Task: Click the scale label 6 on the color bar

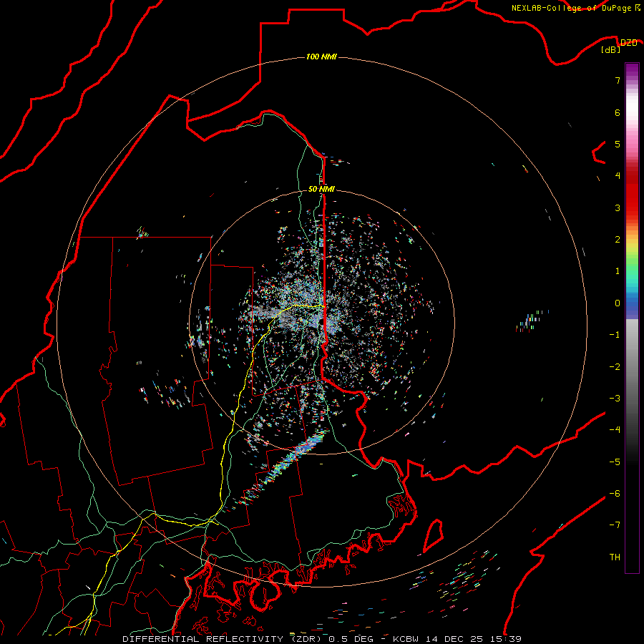Action: (x=617, y=112)
